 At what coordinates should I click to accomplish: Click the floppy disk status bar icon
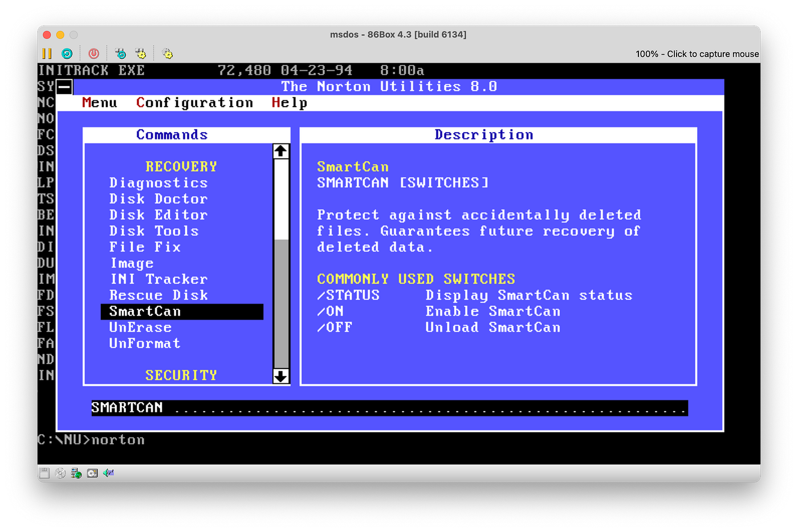click(x=44, y=473)
